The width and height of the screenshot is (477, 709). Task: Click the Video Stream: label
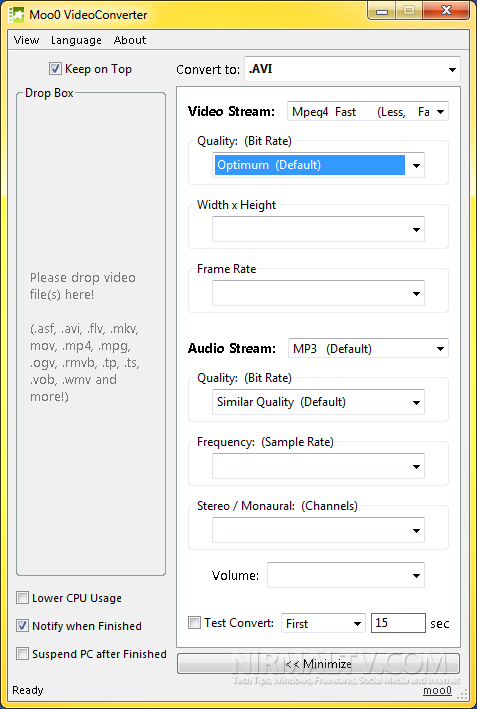(231, 111)
